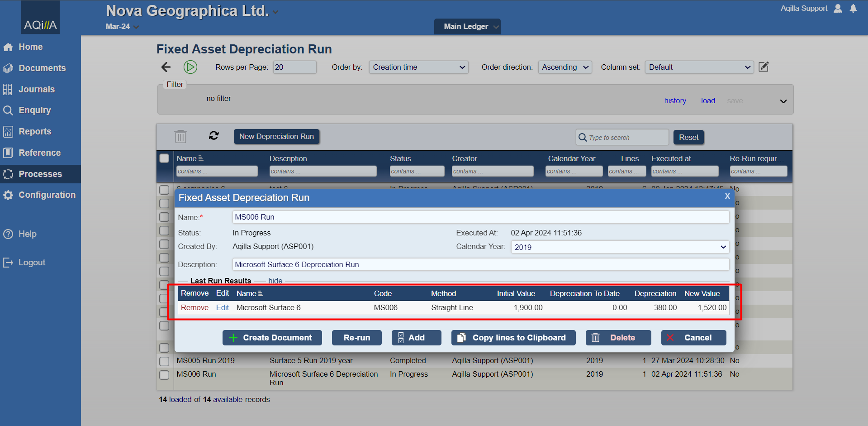Open the Main Ledger tab menu

pyautogui.click(x=467, y=26)
